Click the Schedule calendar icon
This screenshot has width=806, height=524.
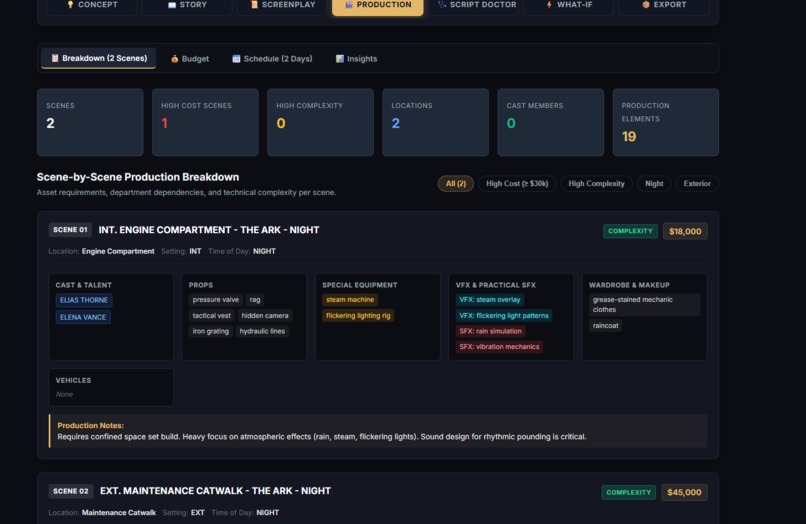(236, 59)
